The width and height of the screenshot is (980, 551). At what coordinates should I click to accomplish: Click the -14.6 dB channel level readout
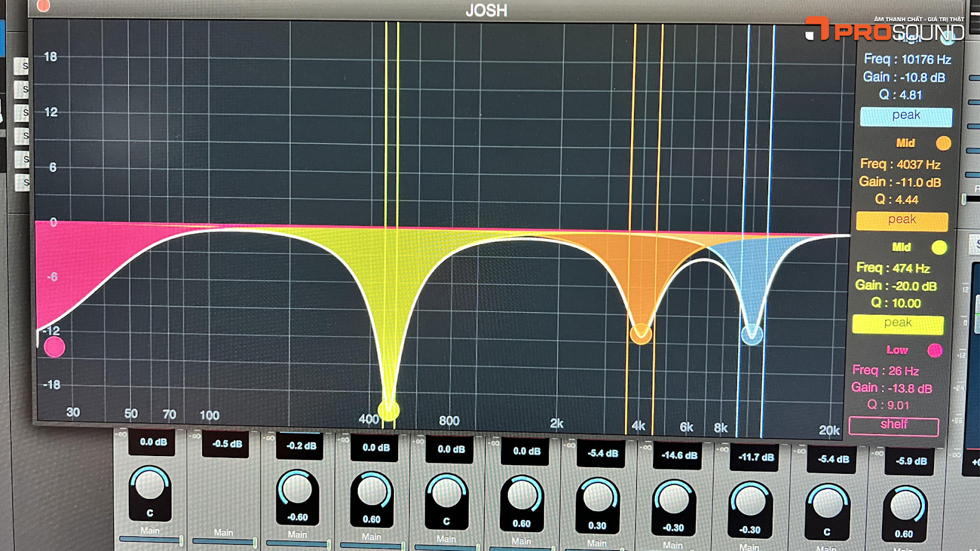coord(679,455)
